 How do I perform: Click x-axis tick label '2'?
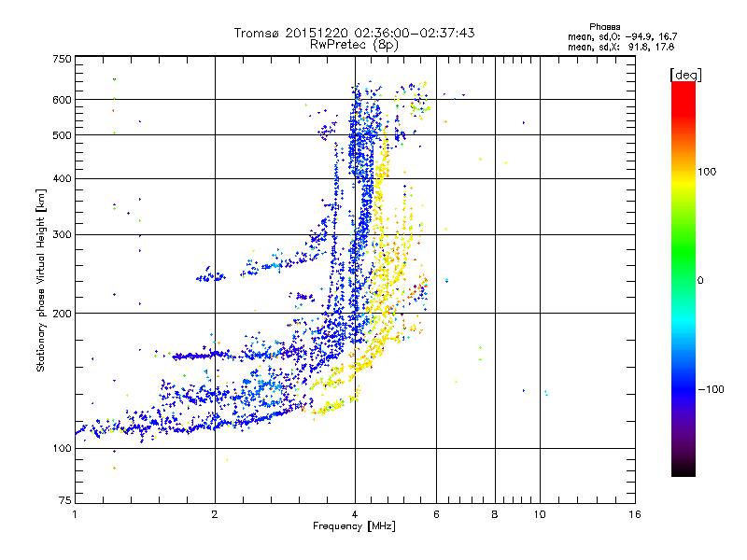coord(215,514)
